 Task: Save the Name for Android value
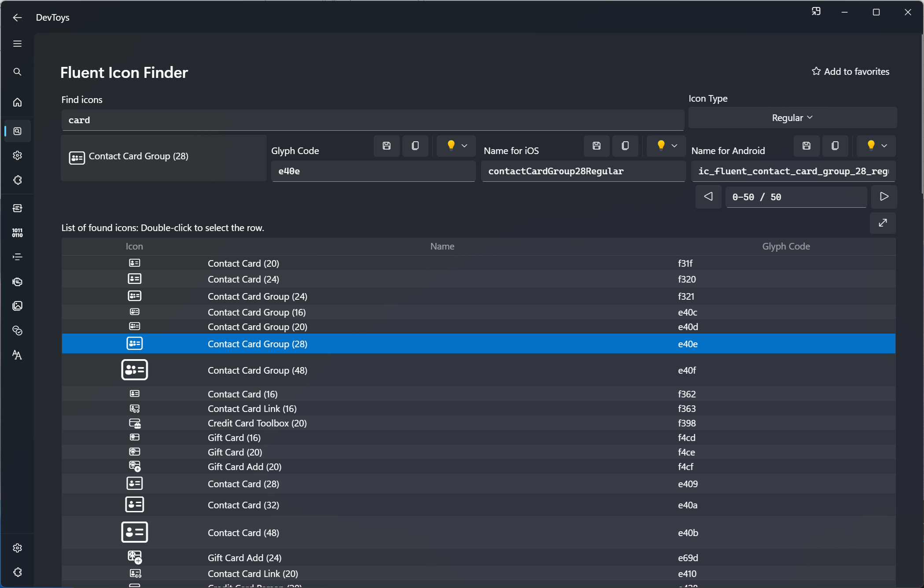point(806,146)
